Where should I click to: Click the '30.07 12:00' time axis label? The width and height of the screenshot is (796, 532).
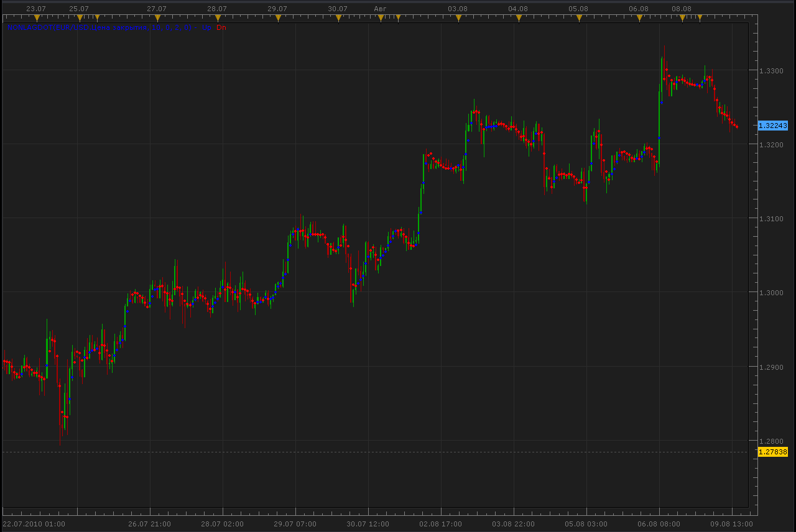coord(368,524)
